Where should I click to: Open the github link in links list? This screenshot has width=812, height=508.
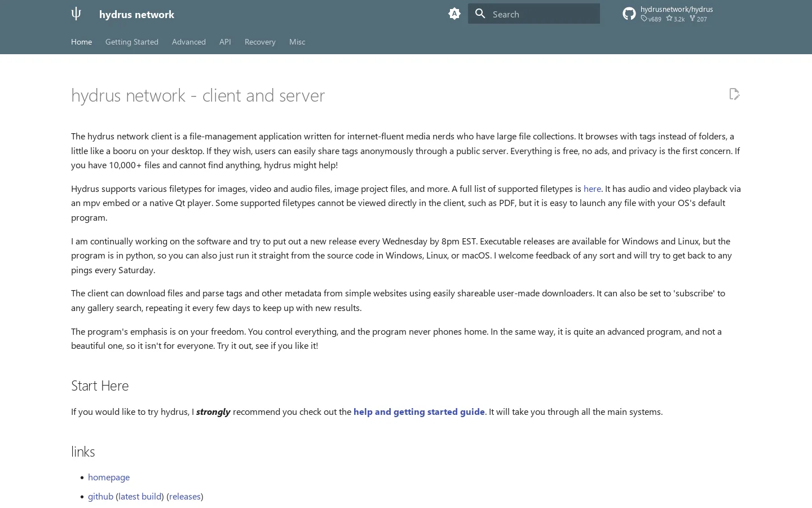[x=100, y=496]
